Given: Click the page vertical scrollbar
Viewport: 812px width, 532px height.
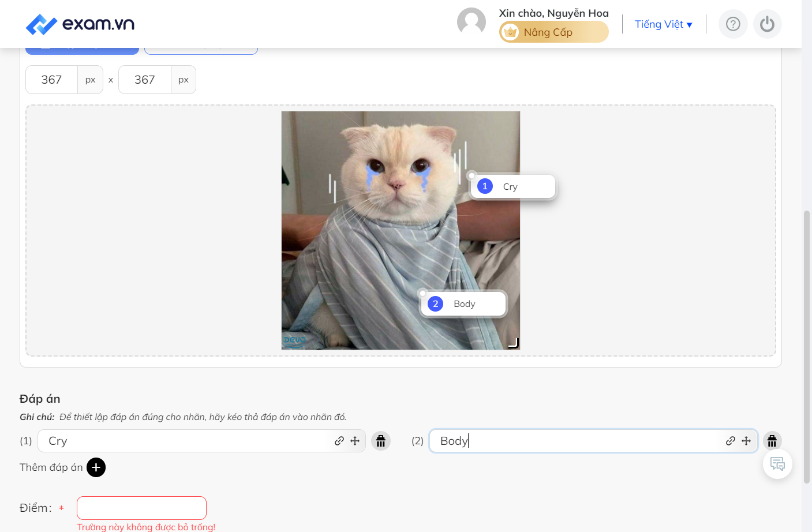Looking at the screenshot, I should click(x=807, y=346).
